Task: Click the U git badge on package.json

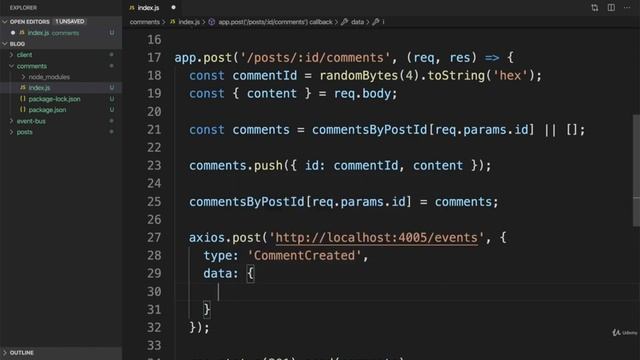Action: pos(111,110)
